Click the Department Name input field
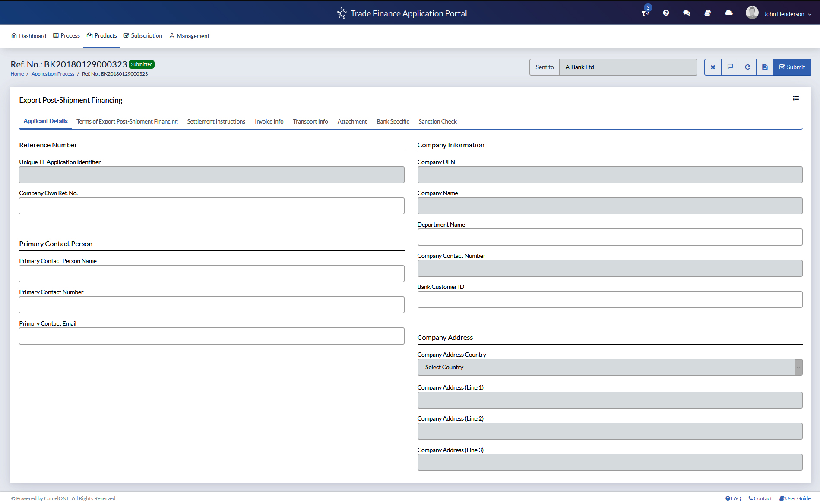Image resolution: width=820 pixels, height=504 pixels. click(610, 237)
